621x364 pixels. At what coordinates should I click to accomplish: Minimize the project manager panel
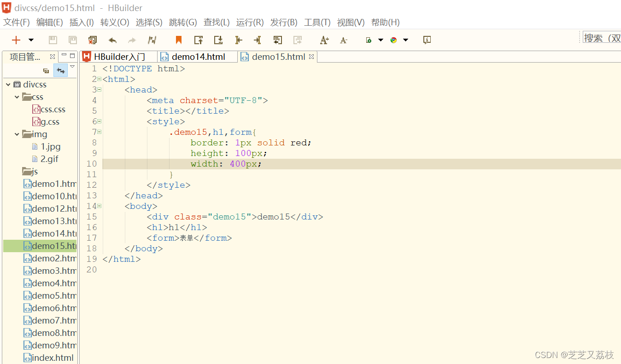(x=64, y=55)
